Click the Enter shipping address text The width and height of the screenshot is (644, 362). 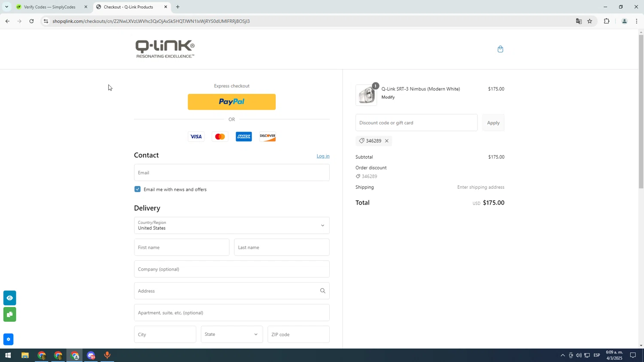coord(480,187)
